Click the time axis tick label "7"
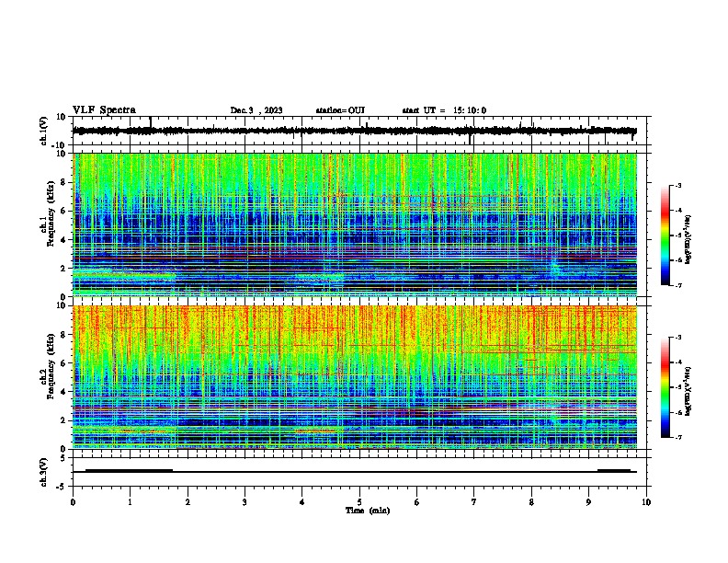The image size is (728, 563). click(474, 502)
